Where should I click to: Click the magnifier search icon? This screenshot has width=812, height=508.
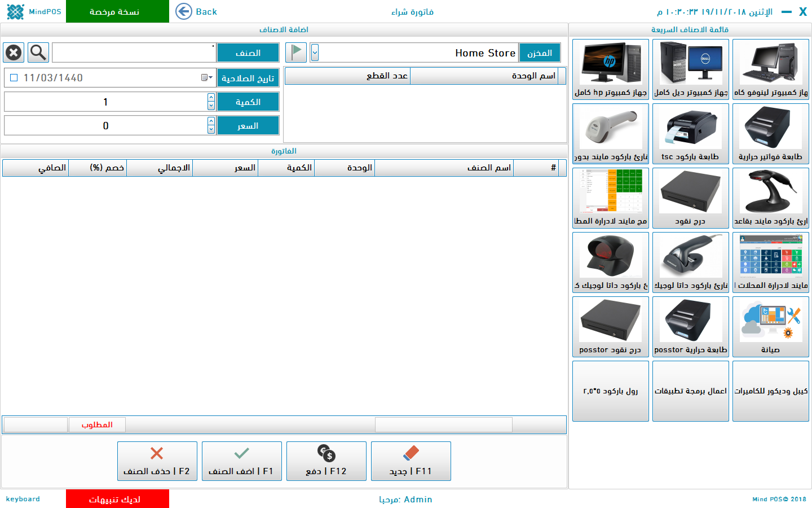coord(38,52)
